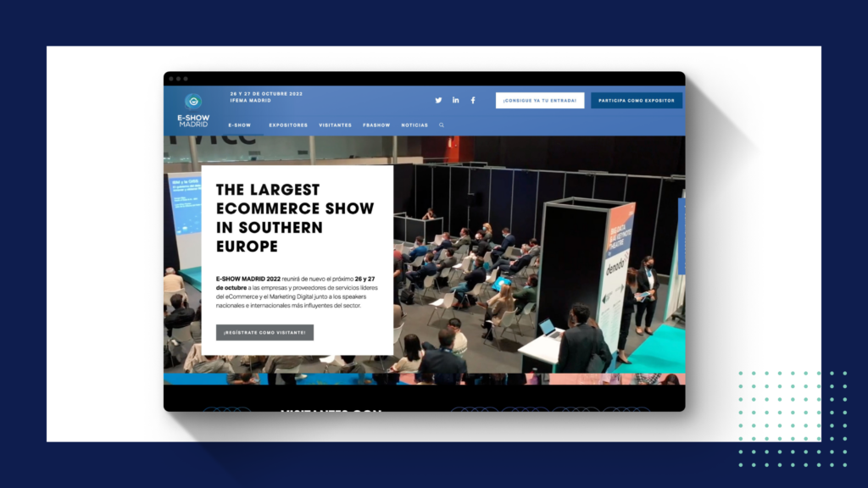Click the ¡CONSIGUE YA TU ENTRADA! button
This screenshot has width=868, height=488.
[540, 100]
